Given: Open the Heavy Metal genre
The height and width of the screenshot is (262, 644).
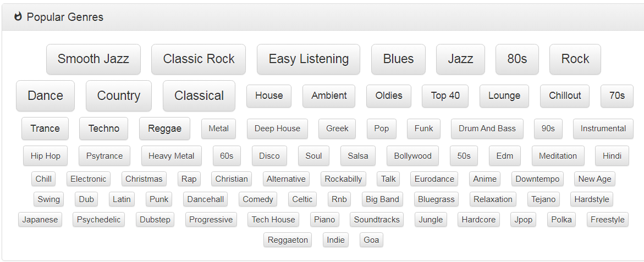Looking at the screenshot, I should click(172, 156).
